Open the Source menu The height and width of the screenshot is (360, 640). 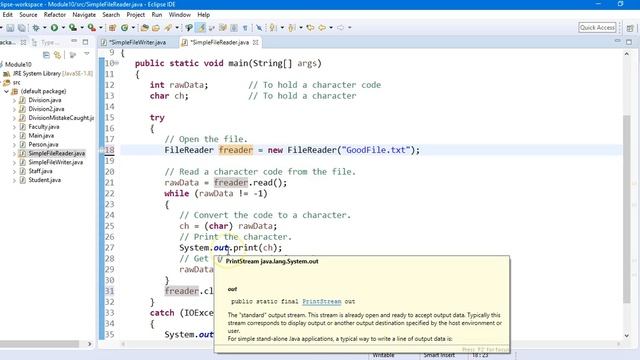pyautogui.click(x=28, y=15)
